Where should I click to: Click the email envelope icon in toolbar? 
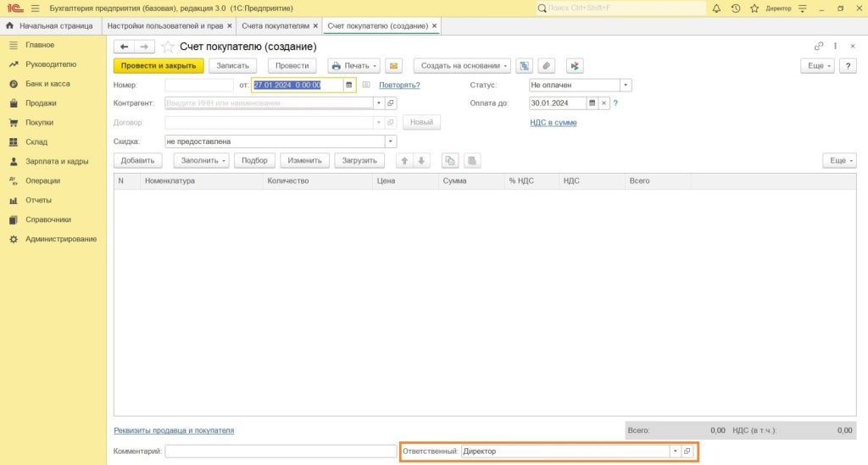pyautogui.click(x=393, y=65)
